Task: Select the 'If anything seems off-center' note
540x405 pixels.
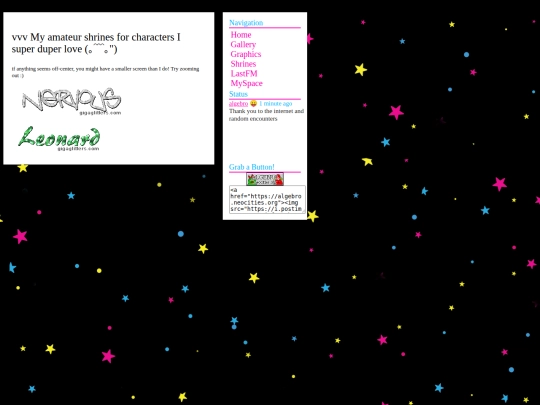Action: point(105,72)
